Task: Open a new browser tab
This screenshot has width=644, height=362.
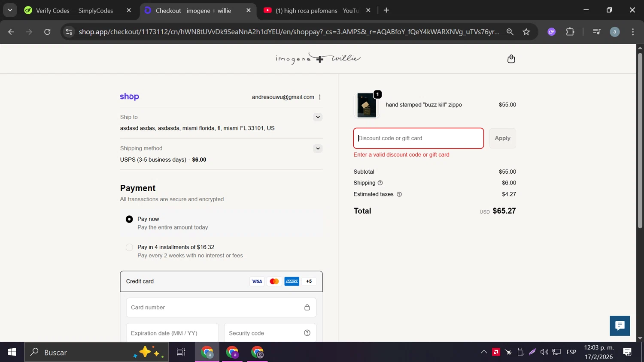Action: point(386,10)
